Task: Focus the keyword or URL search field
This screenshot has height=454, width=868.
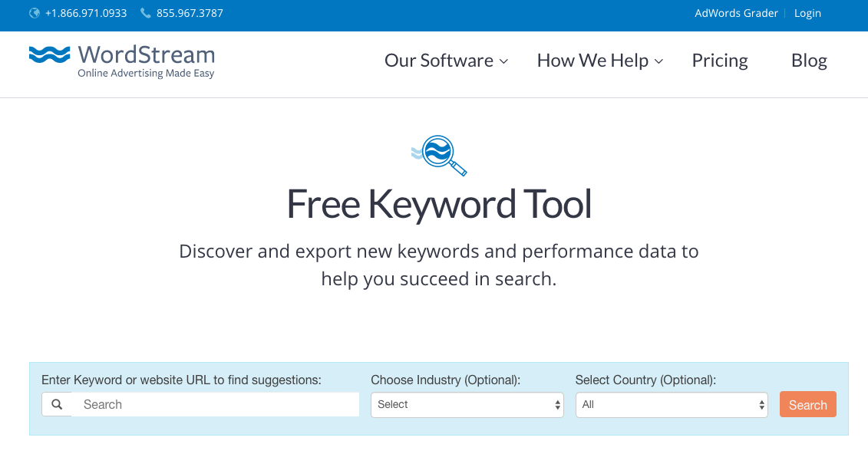Action: click(x=216, y=405)
